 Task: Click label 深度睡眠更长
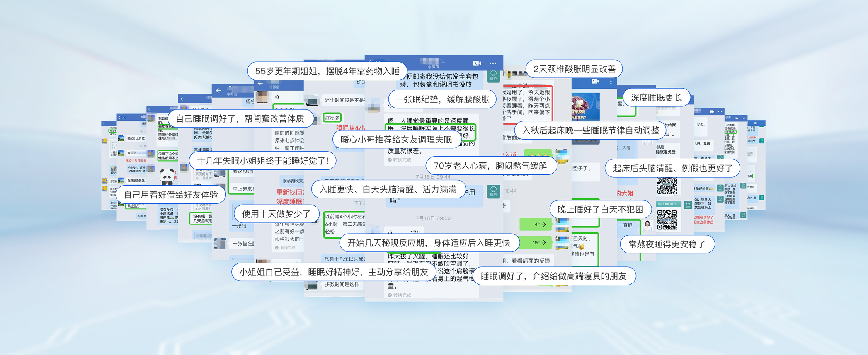(x=657, y=97)
